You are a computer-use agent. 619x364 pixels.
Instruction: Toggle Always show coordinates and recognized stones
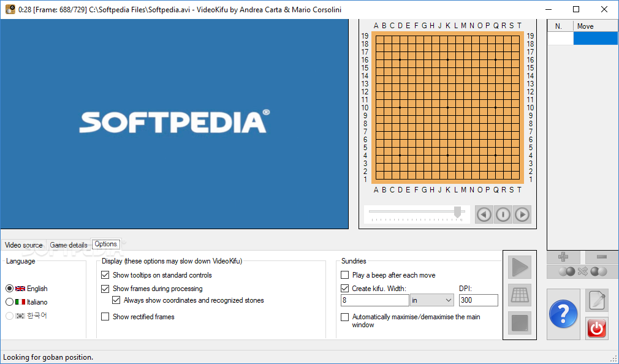click(116, 300)
